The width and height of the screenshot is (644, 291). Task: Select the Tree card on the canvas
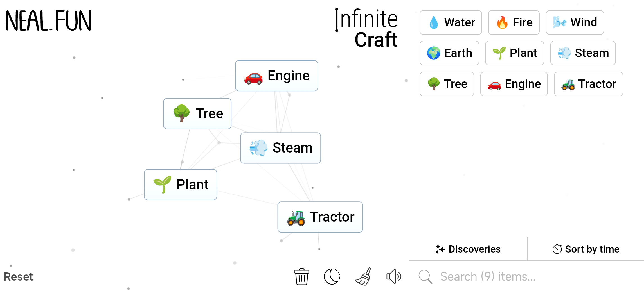click(197, 114)
